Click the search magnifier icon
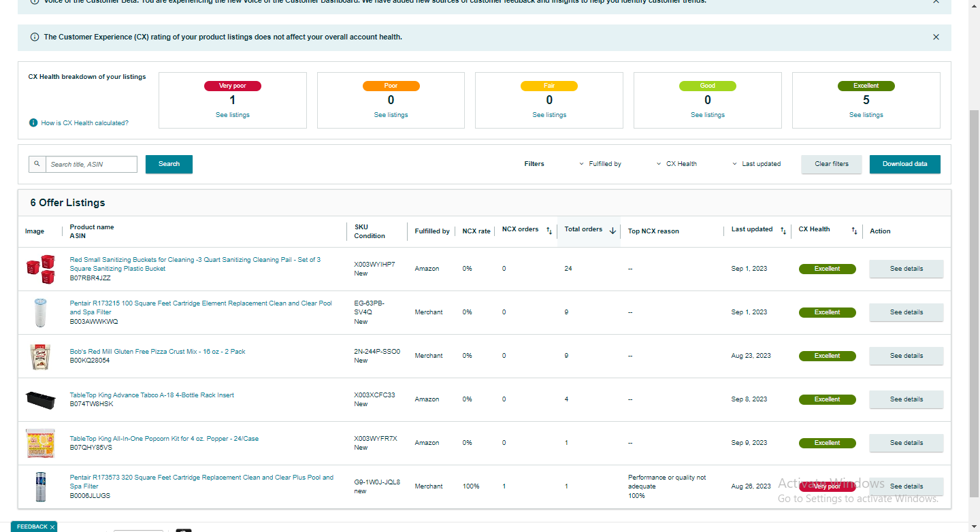Image resolution: width=980 pixels, height=532 pixels. click(37, 164)
